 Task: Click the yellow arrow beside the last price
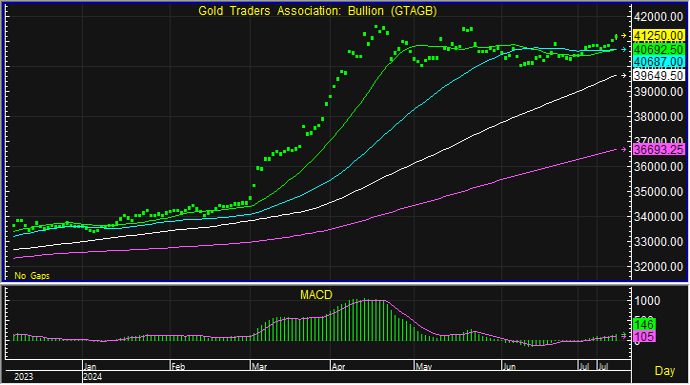624,36
